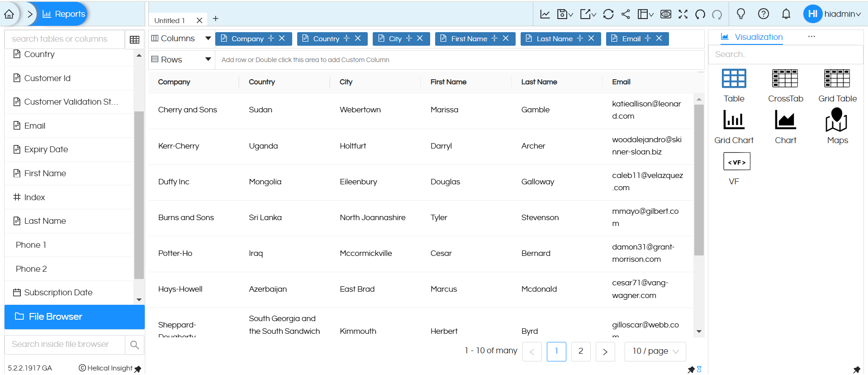Select the Index column item

(69, 197)
